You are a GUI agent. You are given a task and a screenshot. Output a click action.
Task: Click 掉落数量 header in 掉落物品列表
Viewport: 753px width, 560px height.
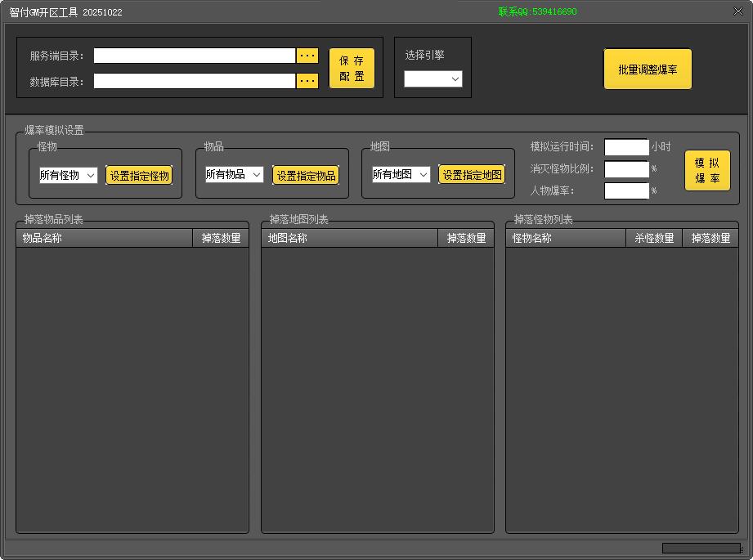(x=221, y=238)
